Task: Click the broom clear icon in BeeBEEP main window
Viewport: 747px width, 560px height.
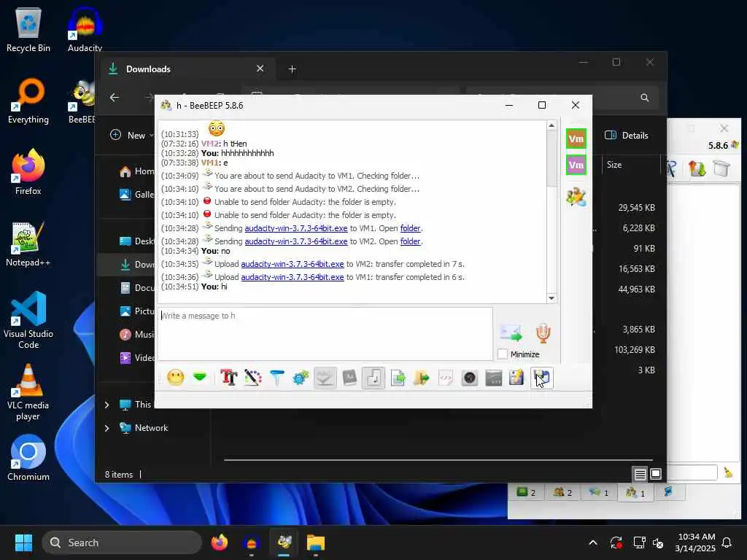Action: coord(728,472)
